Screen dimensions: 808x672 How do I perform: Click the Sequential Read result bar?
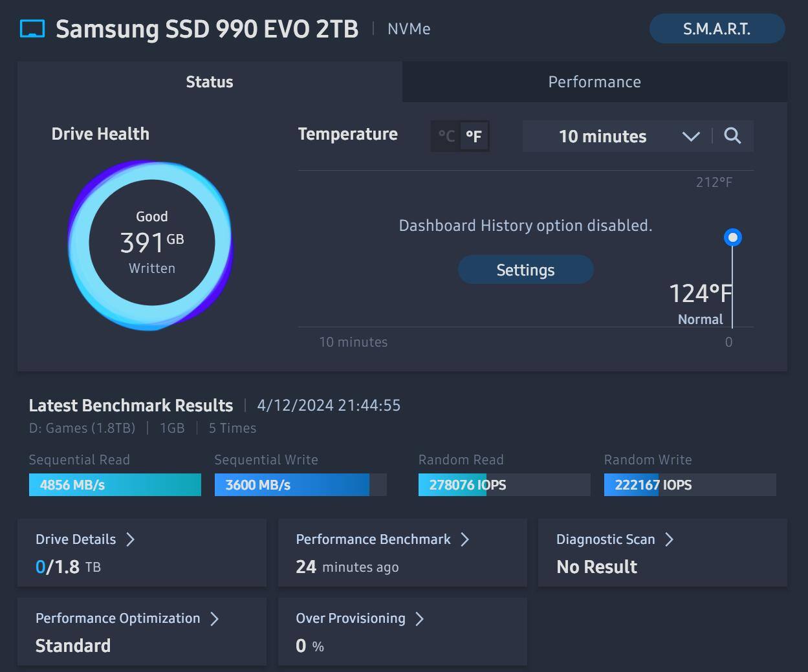click(115, 485)
